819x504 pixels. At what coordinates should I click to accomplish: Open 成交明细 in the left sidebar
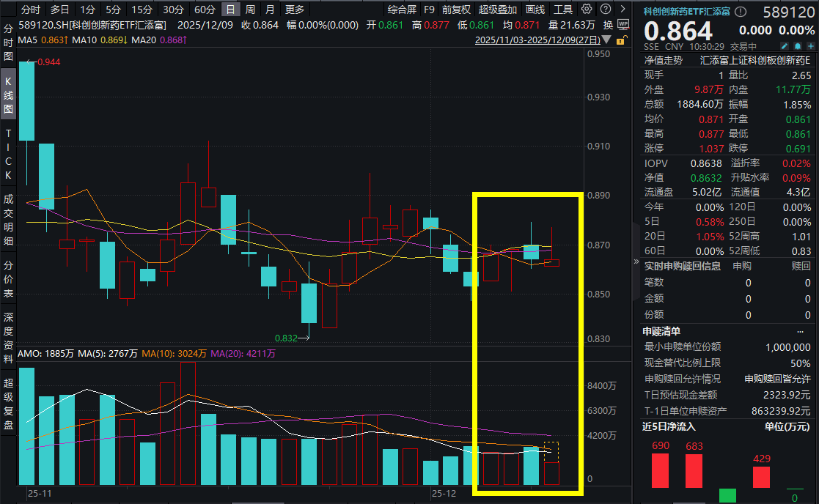pyautogui.click(x=8, y=220)
